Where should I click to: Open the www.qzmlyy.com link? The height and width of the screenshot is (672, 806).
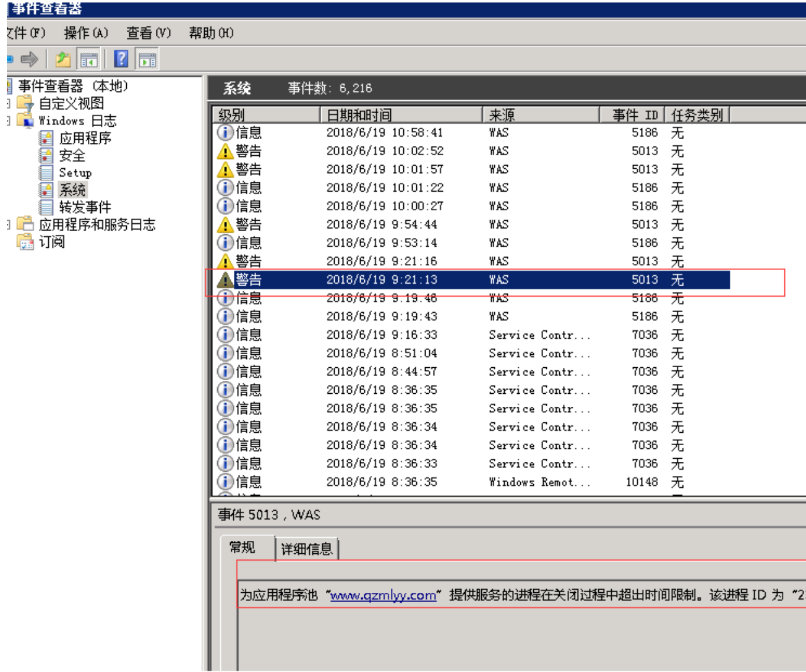[x=383, y=595]
